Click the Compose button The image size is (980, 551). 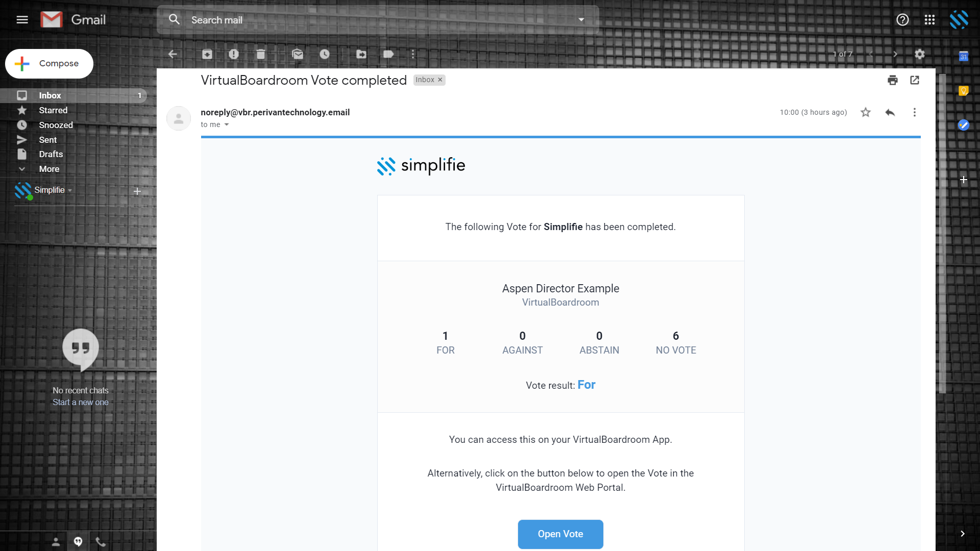point(49,64)
